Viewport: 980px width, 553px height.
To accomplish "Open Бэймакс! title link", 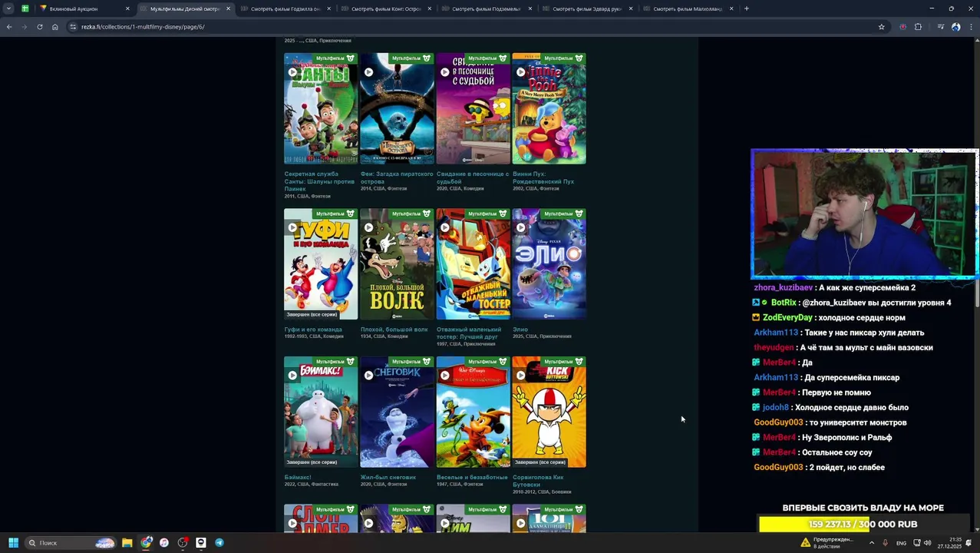I will [298, 477].
